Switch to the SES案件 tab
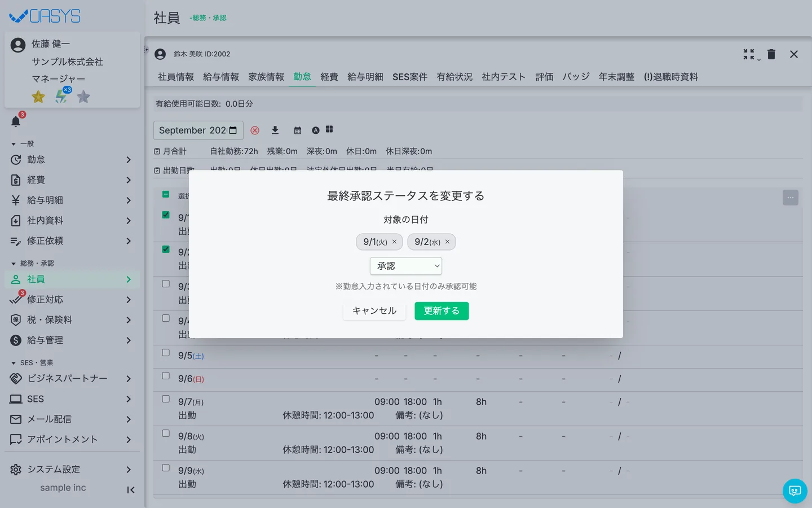 pyautogui.click(x=410, y=77)
